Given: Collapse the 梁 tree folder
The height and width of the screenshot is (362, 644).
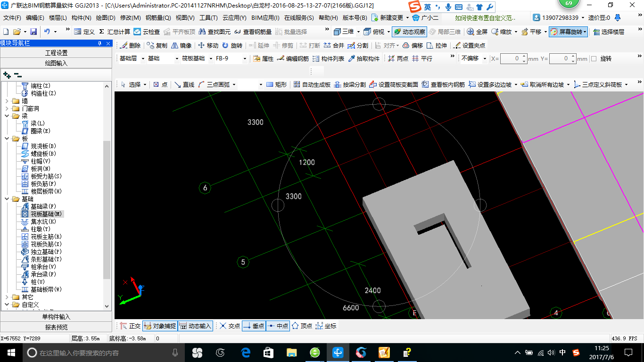Looking at the screenshot, I should coord(7,116).
